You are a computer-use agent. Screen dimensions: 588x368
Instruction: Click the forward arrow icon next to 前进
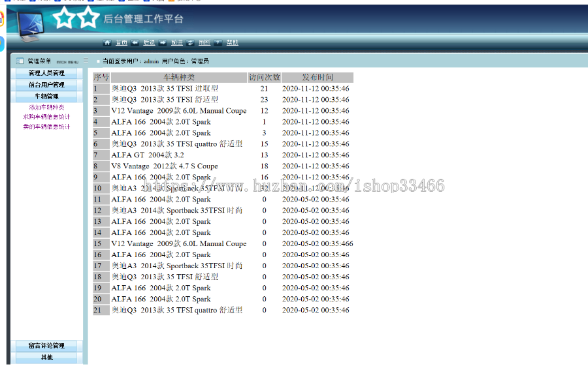pyautogui.click(x=163, y=42)
